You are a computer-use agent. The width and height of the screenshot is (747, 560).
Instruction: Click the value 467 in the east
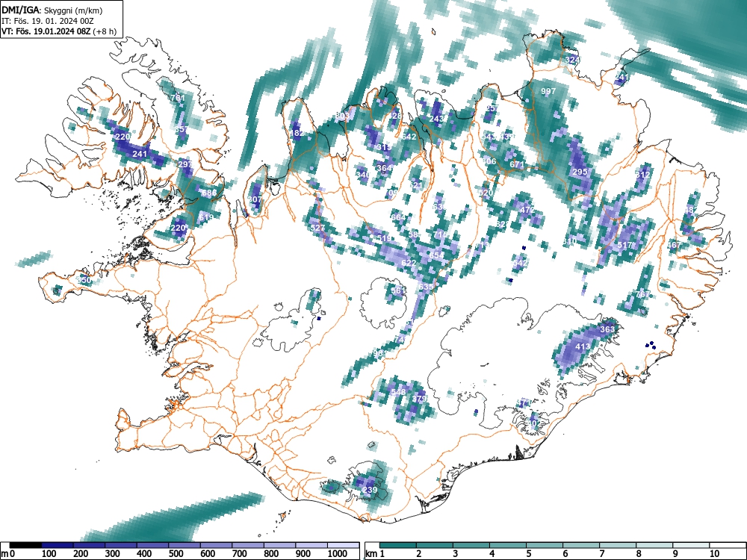tap(674, 245)
